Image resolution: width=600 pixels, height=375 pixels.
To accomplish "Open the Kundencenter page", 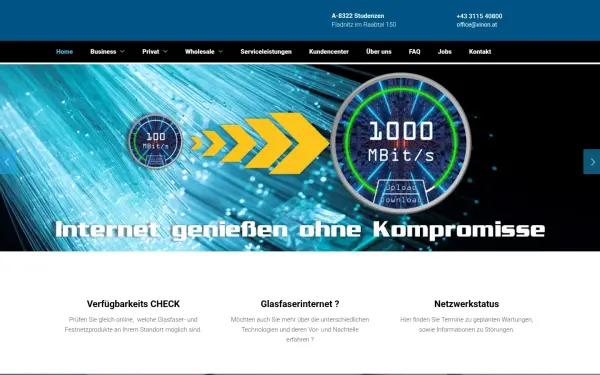I will pyautogui.click(x=329, y=52).
